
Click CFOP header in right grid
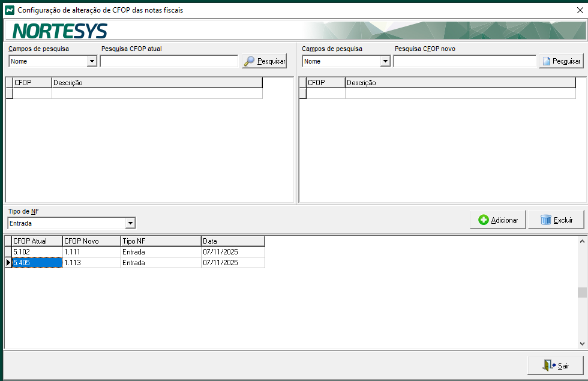325,83
